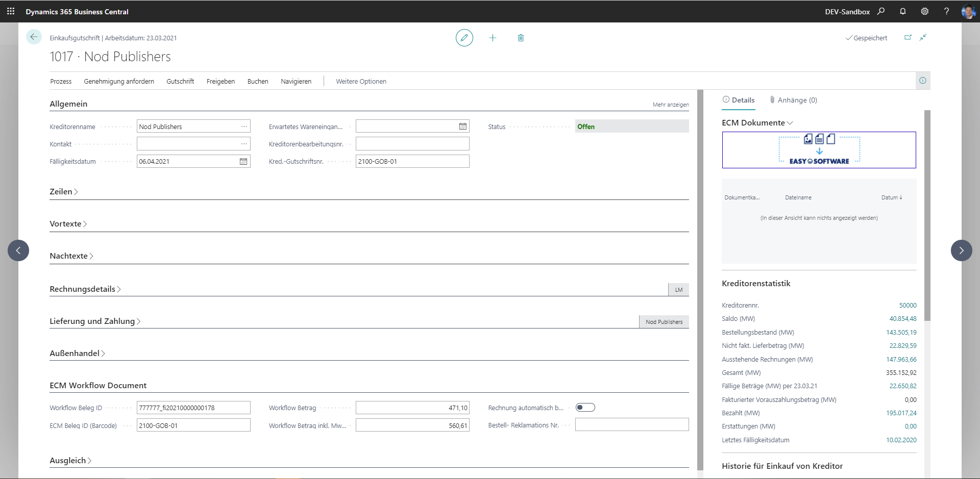Click ECM Beleg ID (Barcode) field

tap(193, 425)
